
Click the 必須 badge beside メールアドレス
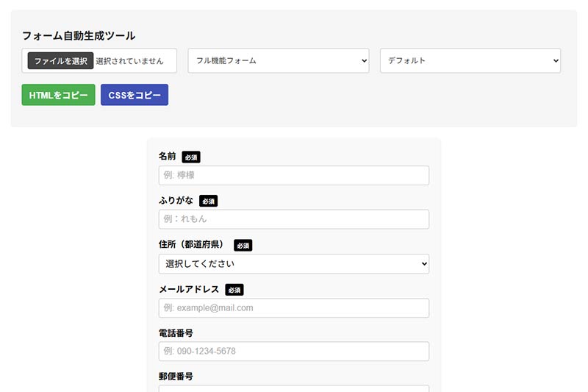click(234, 290)
